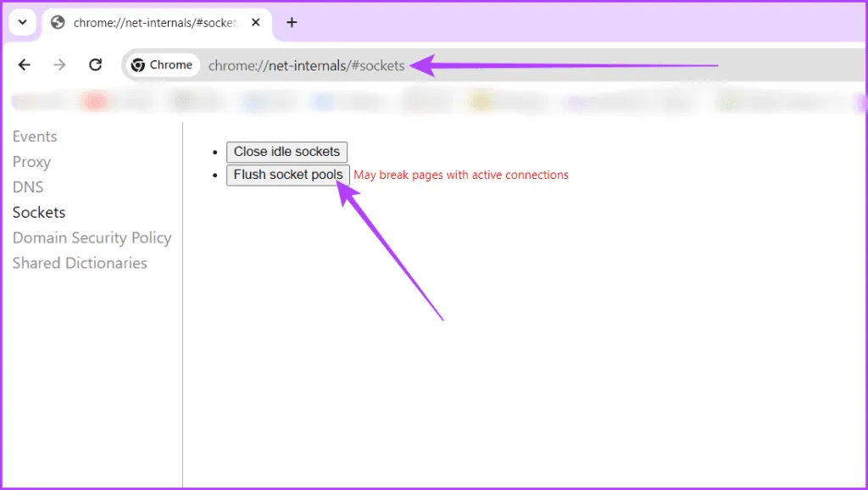The height and width of the screenshot is (490, 868).
Task: Click the red active connections warning text
Action: tap(460, 175)
